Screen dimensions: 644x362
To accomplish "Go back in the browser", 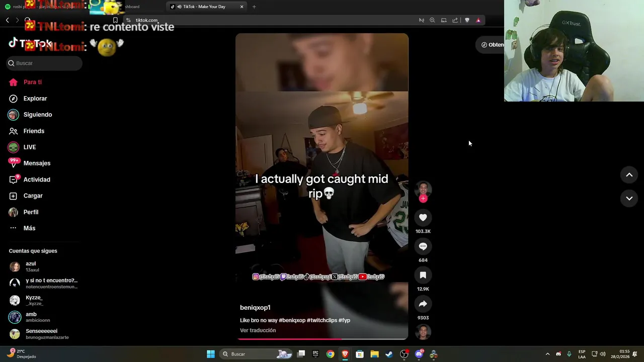I will click(x=7, y=20).
